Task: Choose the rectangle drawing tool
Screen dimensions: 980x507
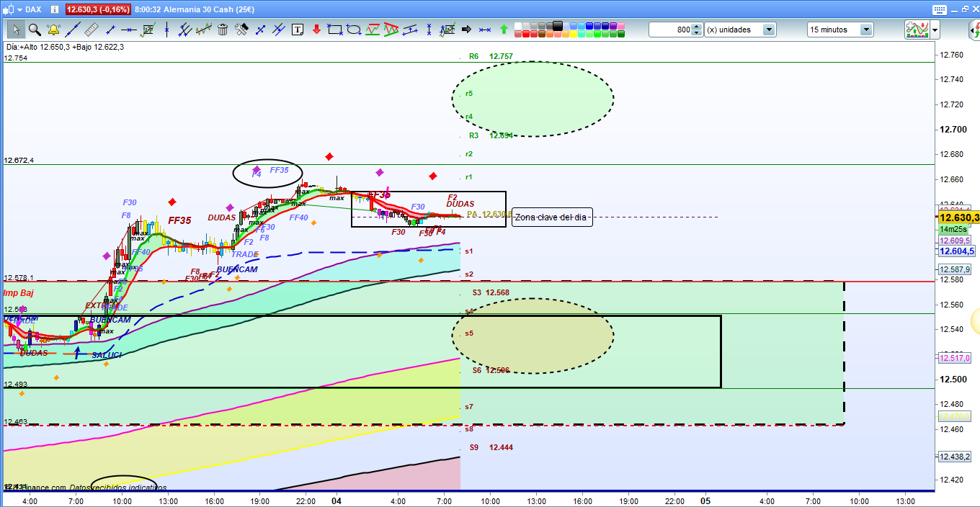Action: click(335, 30)
